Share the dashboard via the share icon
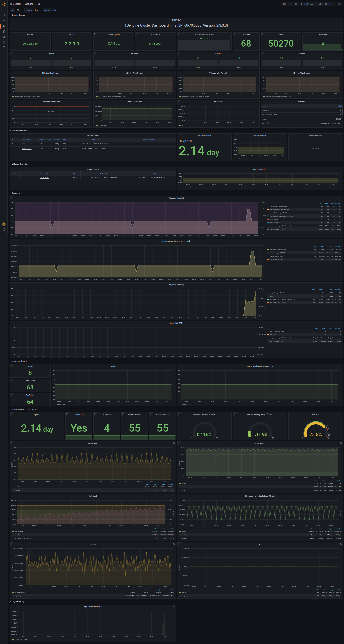 click(39, 4)
